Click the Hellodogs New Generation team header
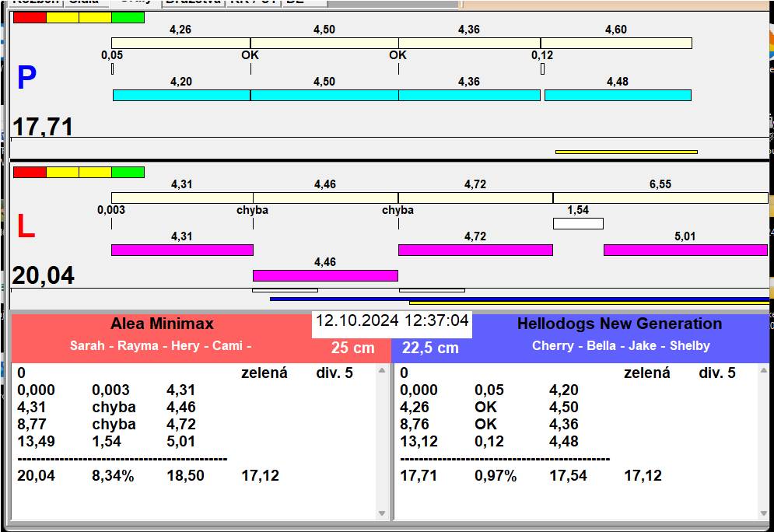 (619, 324)
